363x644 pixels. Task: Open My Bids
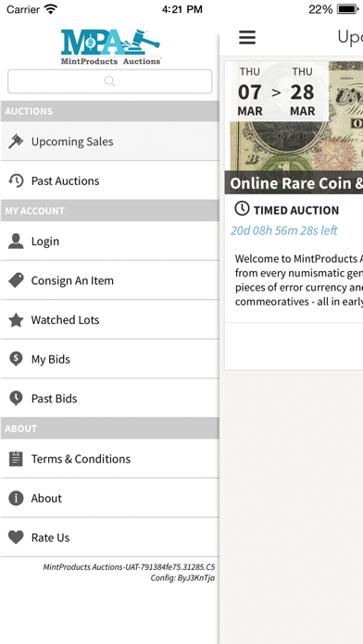point(110,359)
